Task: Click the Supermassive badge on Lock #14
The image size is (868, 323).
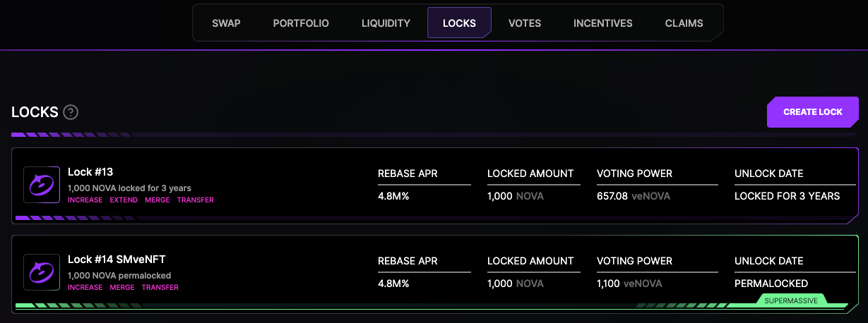Action: (791, 301)
